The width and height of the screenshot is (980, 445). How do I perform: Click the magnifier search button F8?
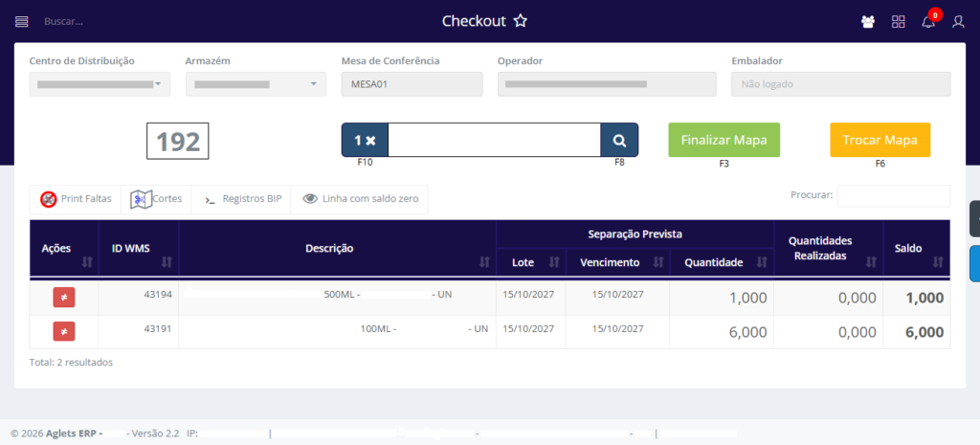point(619,140)
